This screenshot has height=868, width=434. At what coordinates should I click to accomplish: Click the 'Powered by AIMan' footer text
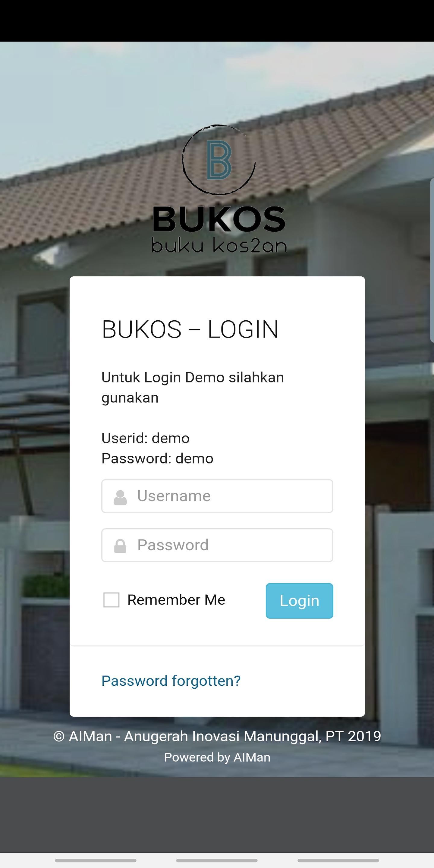pyautogui.click(x=217, y=757)
